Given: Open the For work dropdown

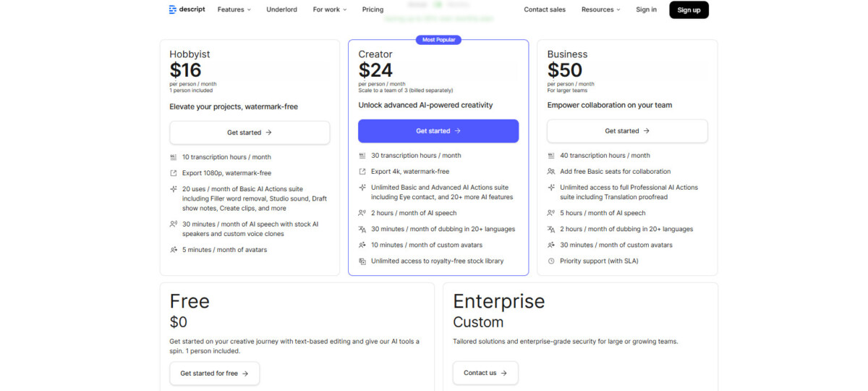Looking at the screenshot, I should pos(330,9).
